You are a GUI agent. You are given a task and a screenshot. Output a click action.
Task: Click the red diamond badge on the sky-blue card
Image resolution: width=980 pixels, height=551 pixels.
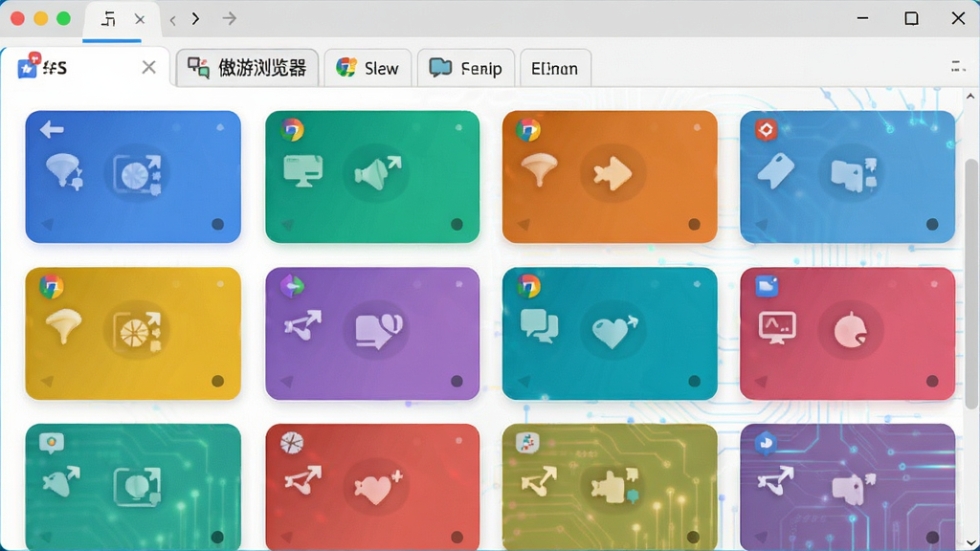coord(767,129)
